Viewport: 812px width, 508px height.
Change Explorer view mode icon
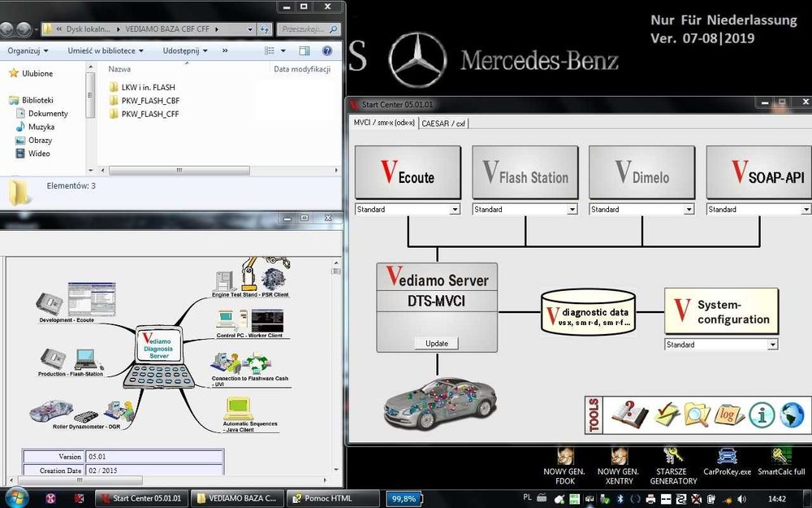[270, 50]
